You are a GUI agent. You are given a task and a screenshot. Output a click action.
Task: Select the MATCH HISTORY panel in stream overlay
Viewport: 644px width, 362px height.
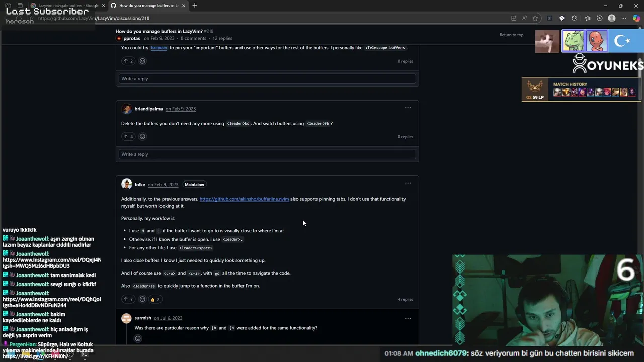581,89
